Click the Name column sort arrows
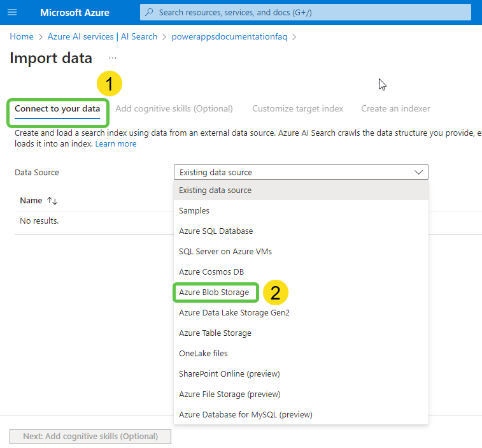Viewport: 482px width, 448px height. pos(52,201)
